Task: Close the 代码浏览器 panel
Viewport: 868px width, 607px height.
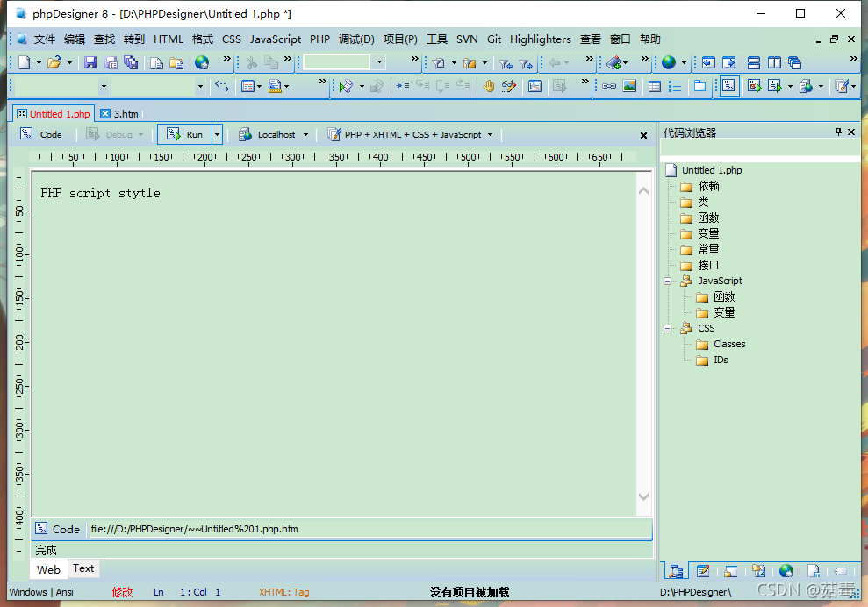Action: pos(851,132)
